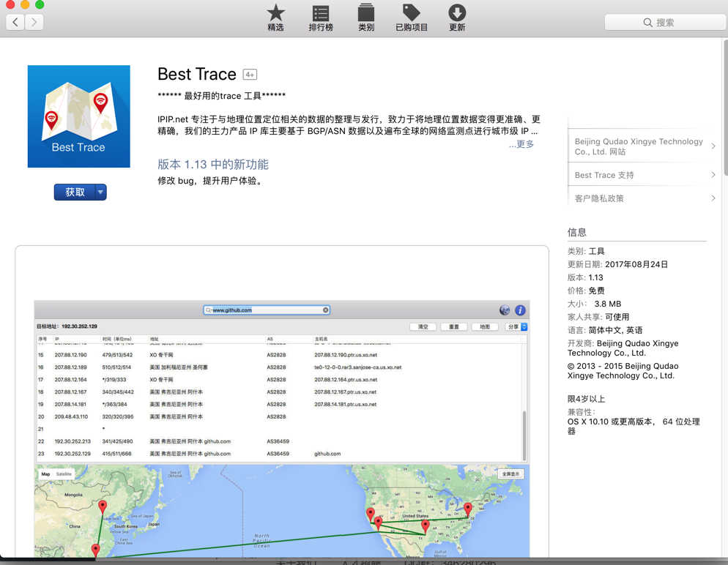The width and height of the screenshot is (728, 565).
Task: Open Best Trace 支持 link
Action: (x=604, y=175)
